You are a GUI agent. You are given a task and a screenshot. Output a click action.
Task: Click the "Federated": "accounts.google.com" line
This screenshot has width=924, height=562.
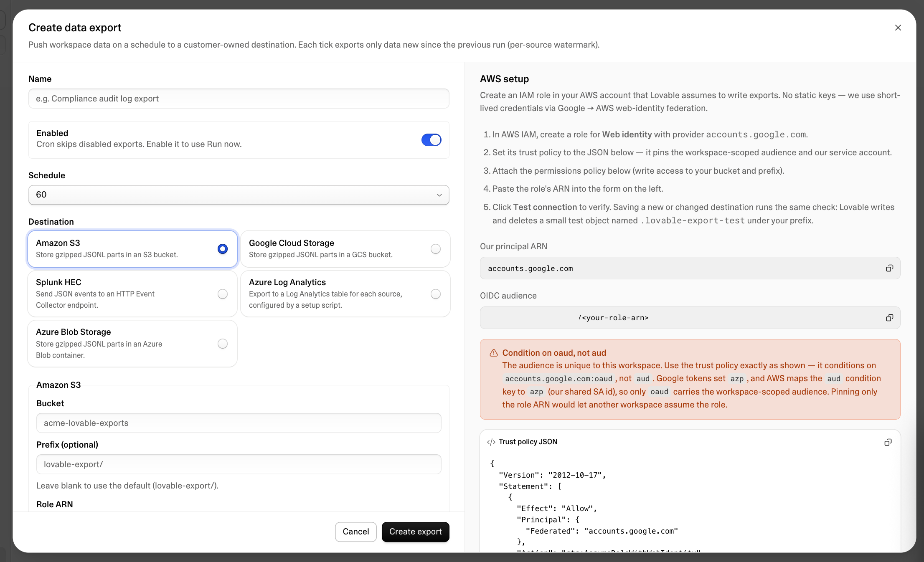click(x=602, y=531)
